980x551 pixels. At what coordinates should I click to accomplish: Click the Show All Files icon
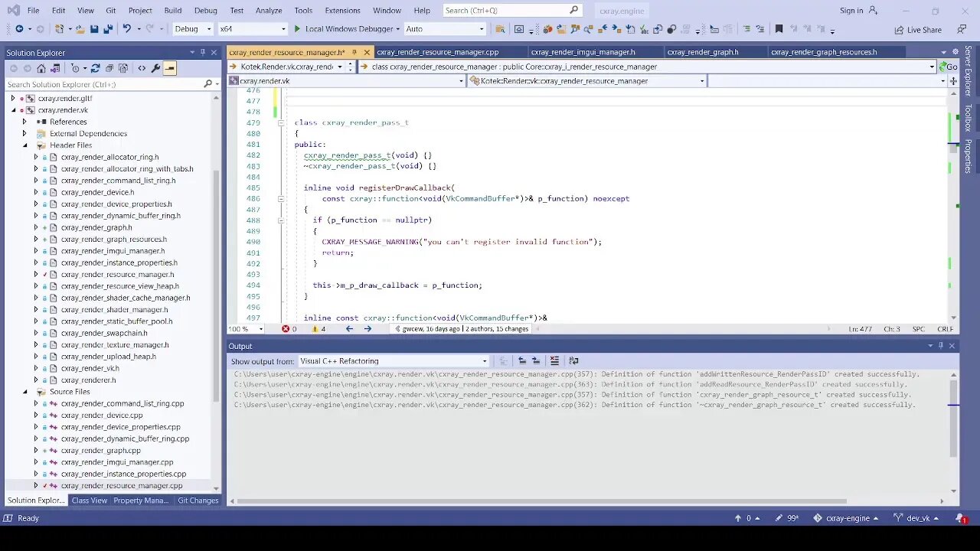[x=123, y=68]
